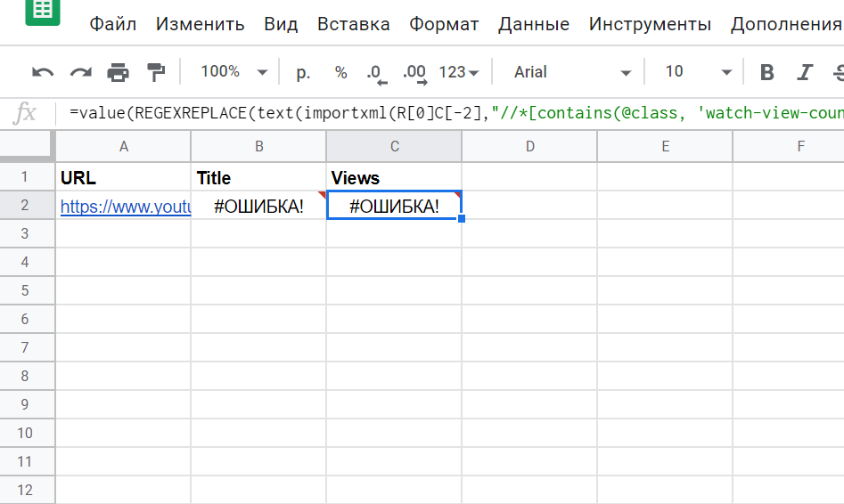The height and width of the screenshot is (504, 844).
Task: Open the Формат menu
Action: click(444, 24)
